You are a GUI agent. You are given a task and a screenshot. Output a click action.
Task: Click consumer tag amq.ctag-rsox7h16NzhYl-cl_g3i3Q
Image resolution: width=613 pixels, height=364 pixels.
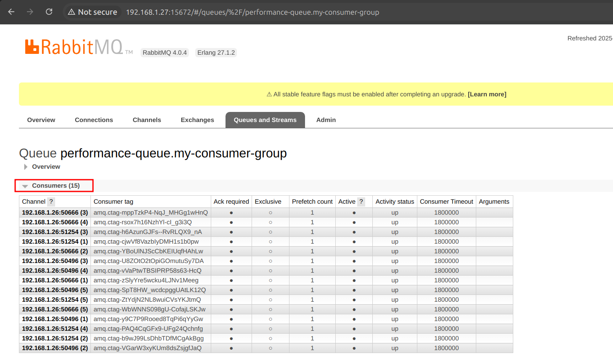(x=143, y=222)
